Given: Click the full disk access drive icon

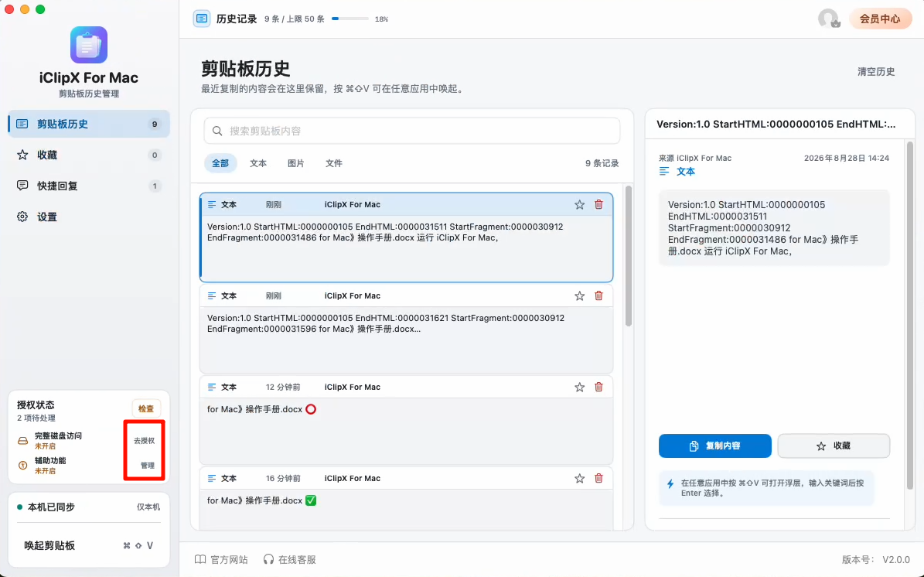Looking at the screenshot, I should (x=23, y=440).
